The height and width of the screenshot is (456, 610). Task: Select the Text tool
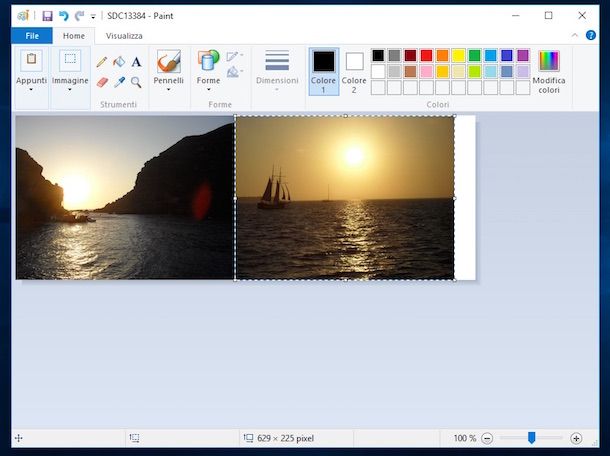[136, 62]
